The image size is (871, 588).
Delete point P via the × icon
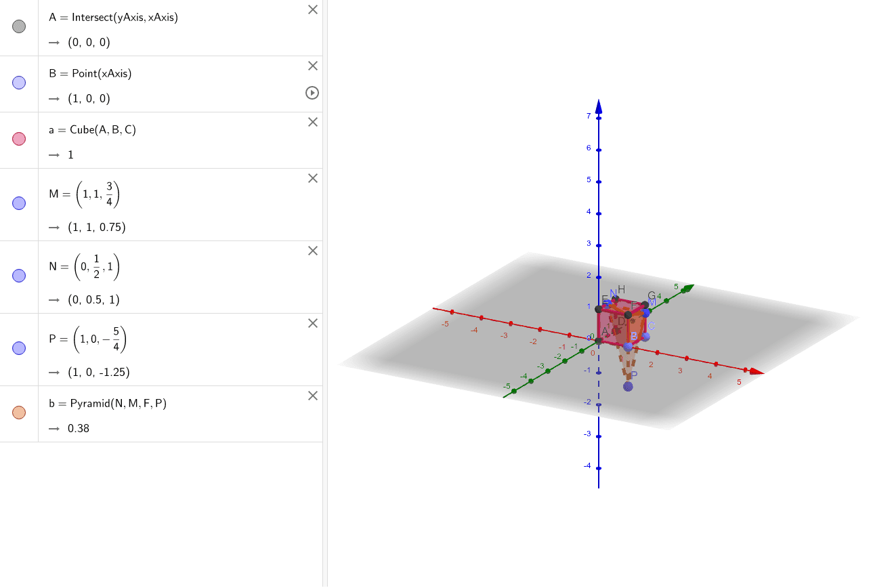pyautogui.click(x=312, y=323)
